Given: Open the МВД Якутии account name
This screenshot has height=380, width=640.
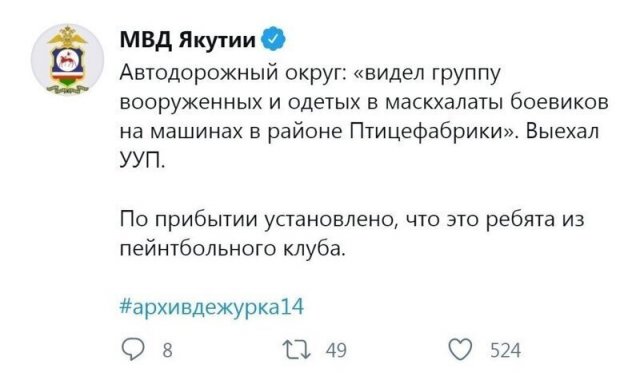Looking at the screenshot, I should coord(188,40).
